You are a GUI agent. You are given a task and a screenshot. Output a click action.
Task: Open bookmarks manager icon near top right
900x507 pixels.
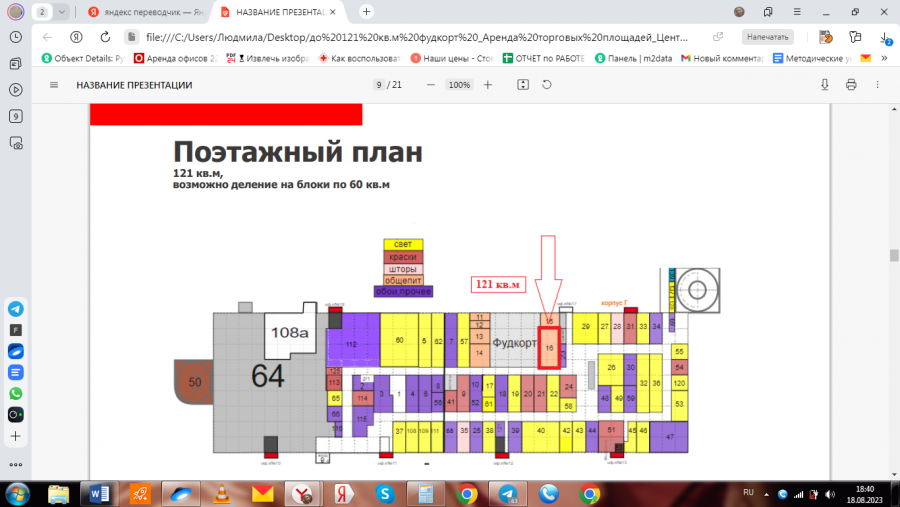[768, 11]
